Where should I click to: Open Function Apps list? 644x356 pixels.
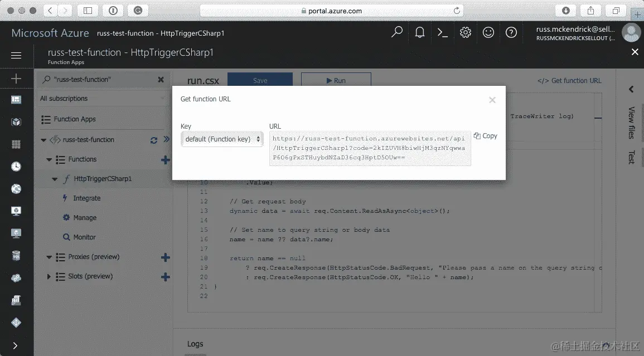(74, 119)
